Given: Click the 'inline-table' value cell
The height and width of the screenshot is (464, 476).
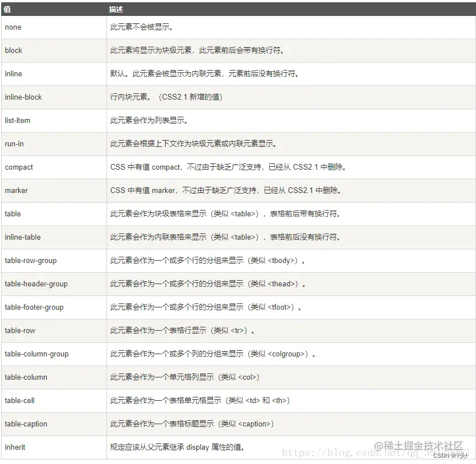Looking at the screenshot, I should coord(54,237).
